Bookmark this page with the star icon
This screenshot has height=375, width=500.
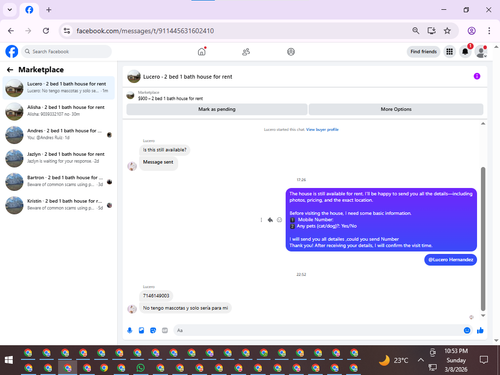447,31
